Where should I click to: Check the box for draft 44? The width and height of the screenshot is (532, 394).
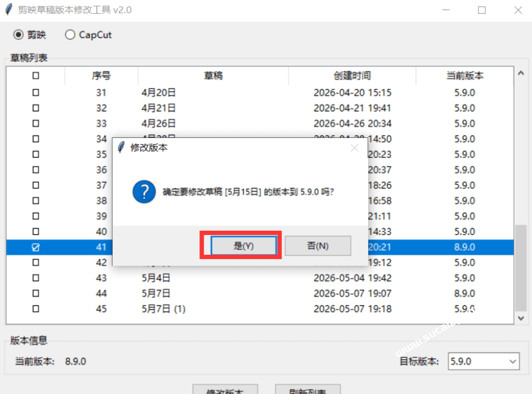[36, 293]
